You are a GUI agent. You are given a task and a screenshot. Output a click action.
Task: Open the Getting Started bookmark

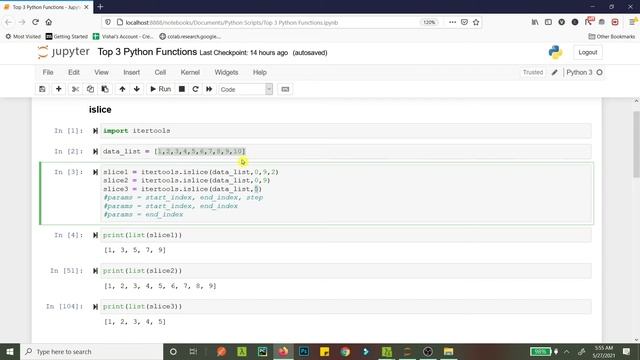67,36
